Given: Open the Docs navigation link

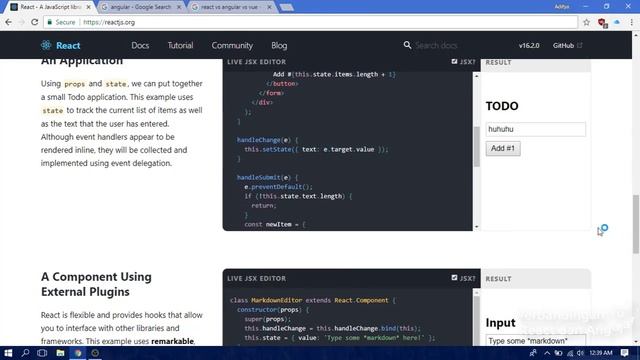Looking at the screenshot, I should coord(140,45).
